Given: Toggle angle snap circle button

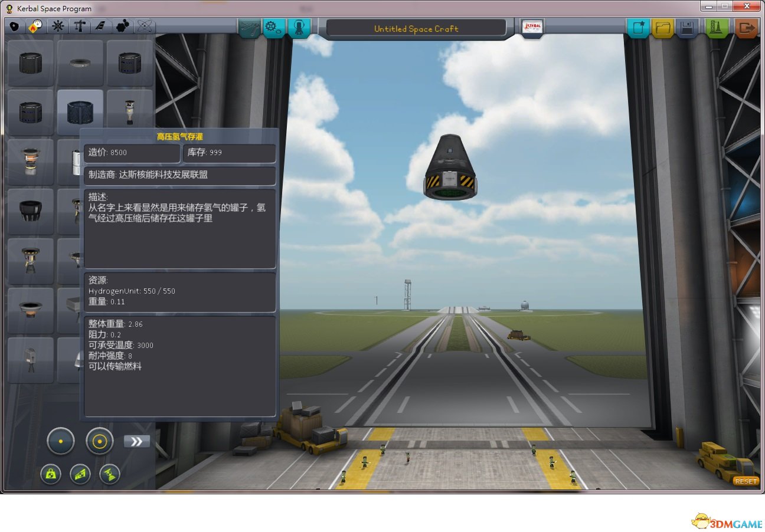Looking at the screenshot, I should 99,441.
